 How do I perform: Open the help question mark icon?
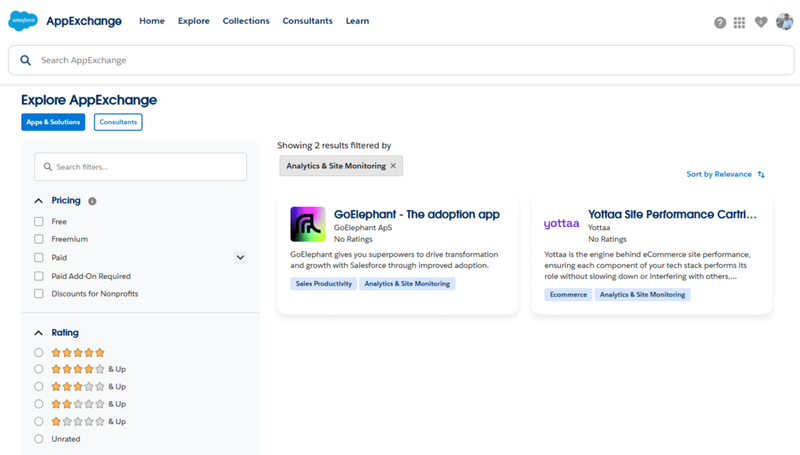(720, 22)
